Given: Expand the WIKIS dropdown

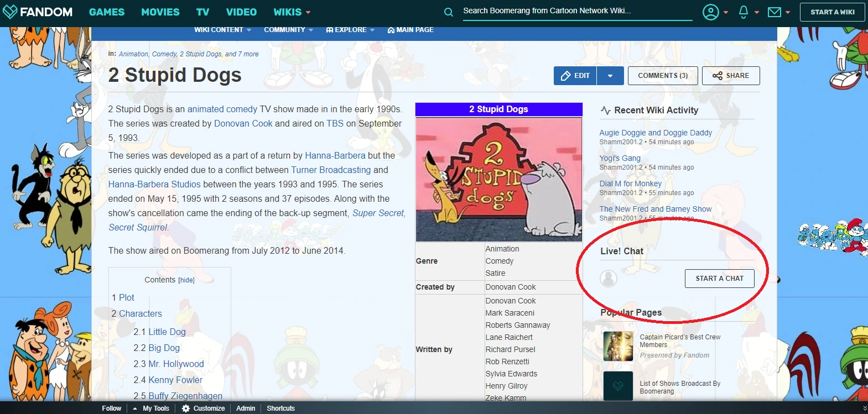Looking at the screenshot, I should tap(292, 12).
